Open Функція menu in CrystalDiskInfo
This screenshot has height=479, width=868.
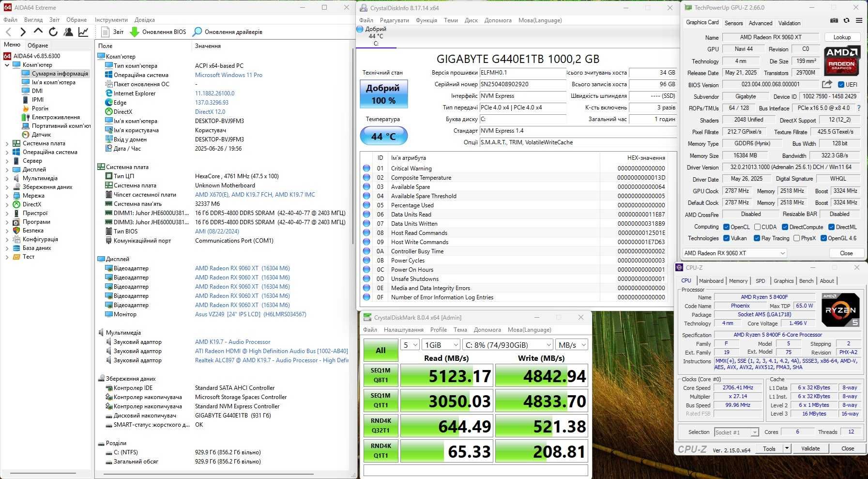click(426, 20)
